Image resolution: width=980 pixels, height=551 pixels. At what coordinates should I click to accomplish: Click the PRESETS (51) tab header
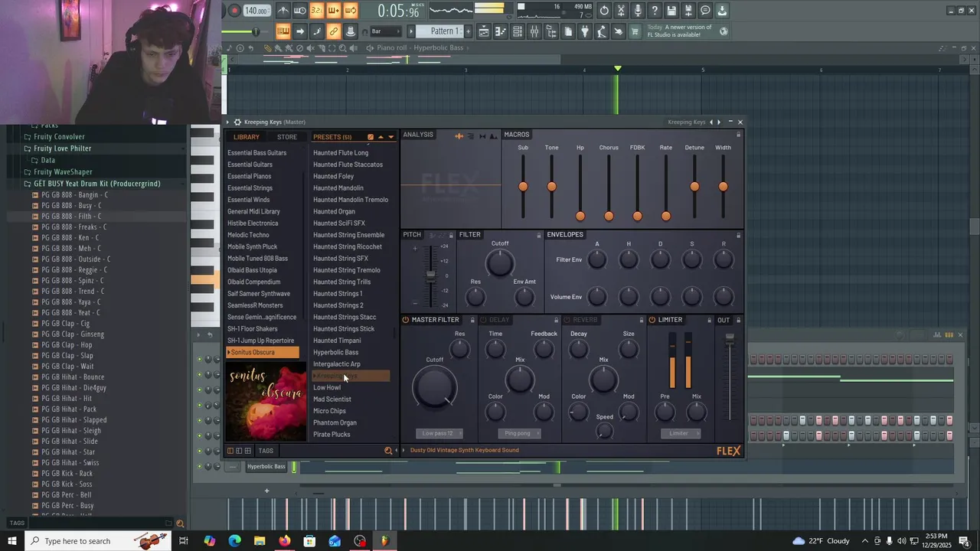[x=332, y=137]
